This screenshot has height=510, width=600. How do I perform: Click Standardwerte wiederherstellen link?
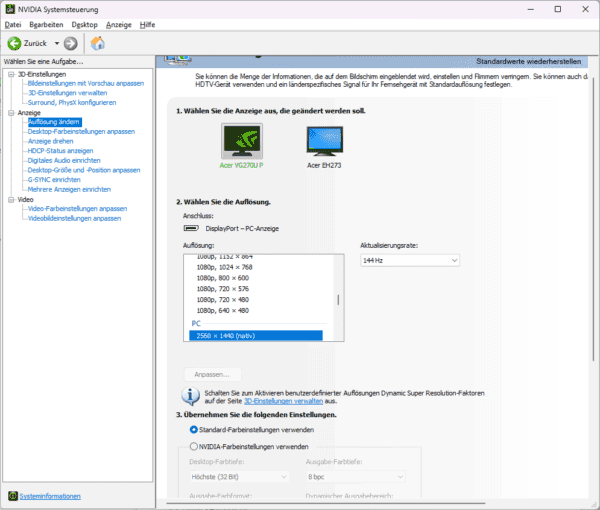pos(528,62)
